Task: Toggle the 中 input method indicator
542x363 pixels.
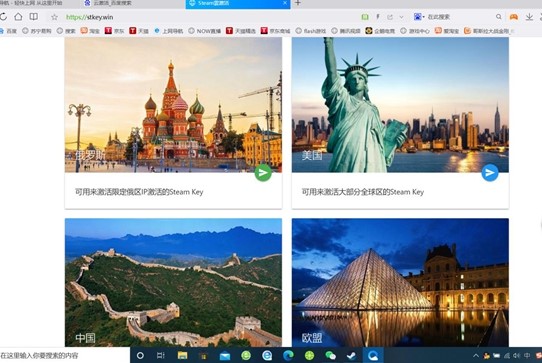Action: pyautogui.click(x=527, y=355)
